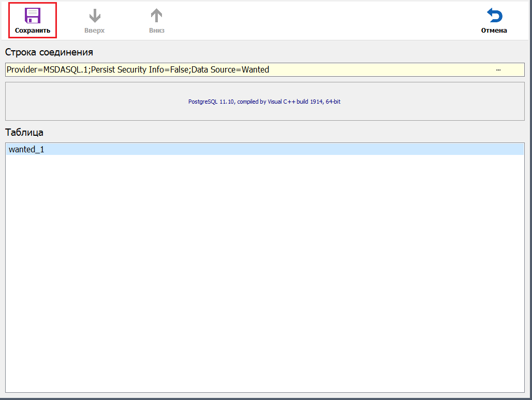The image size is (532, 400).
Task: Click the Вниз label in the toolbar
Action: pos(156,31)
